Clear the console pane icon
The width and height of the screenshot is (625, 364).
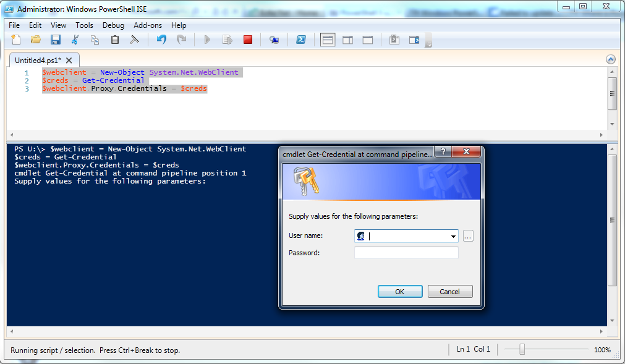(135, 40)
